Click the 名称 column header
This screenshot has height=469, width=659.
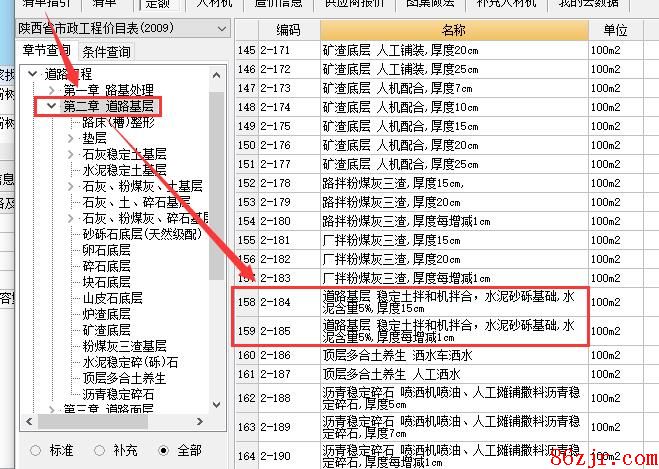[453, 31]
